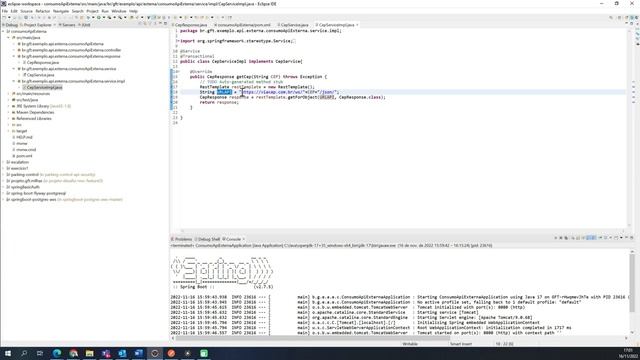Open Google Chrome from the taskbar
Image resolution: width=640 pixels, height=360 pixels.
(x=73, y=353)
